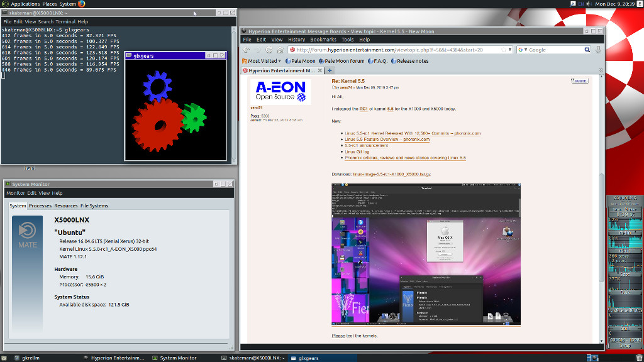Switch to the Resources tab
The image size is (644, 362).
pyautogui.click(x=65, y=206)
